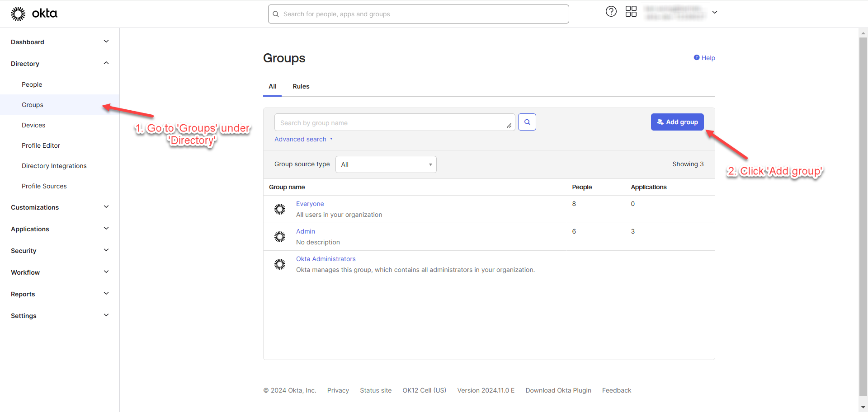Expand the Dashboard sidebar section
Viewport: 868px width, 412px height.
(106, 42)
